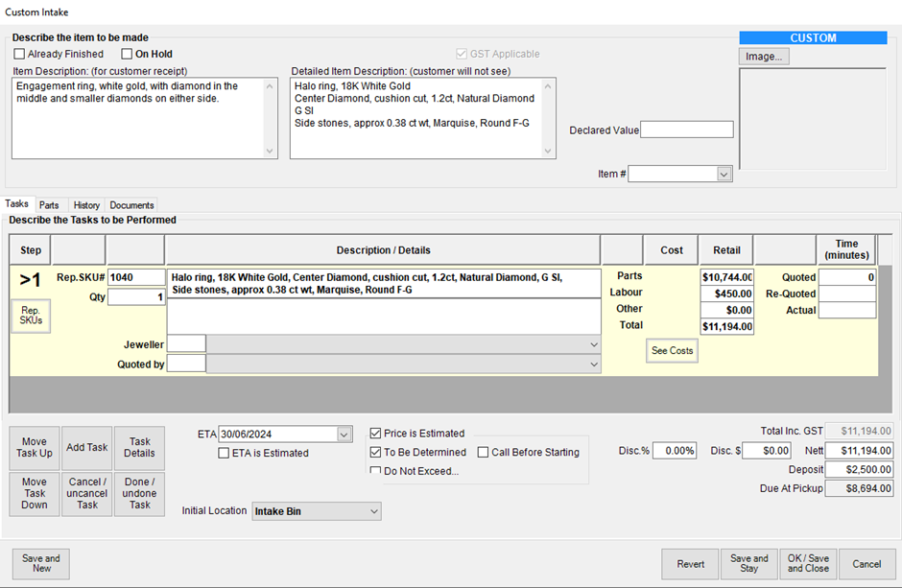Open the History tab
This screenshot has width=902, height=588.
click(x=86, y=205)
